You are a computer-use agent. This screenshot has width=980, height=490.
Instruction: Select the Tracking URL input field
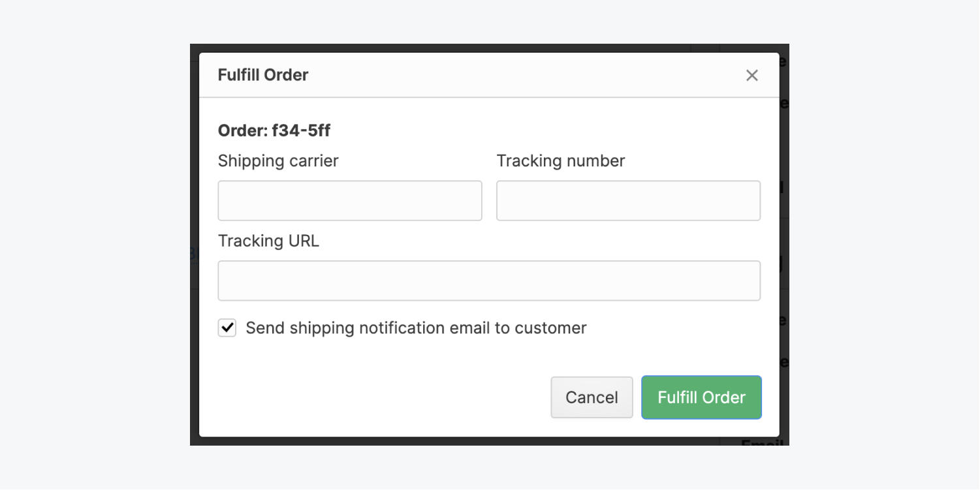click(489, 281)
